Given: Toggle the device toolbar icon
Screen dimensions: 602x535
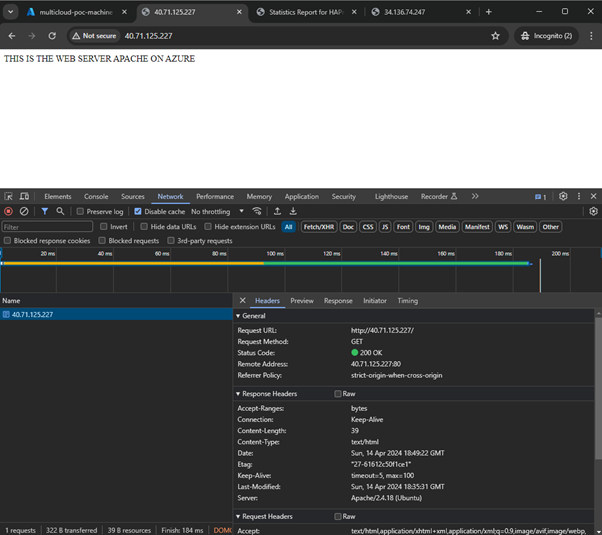Looking at the screenshot, I should click(x=24, y=197).
